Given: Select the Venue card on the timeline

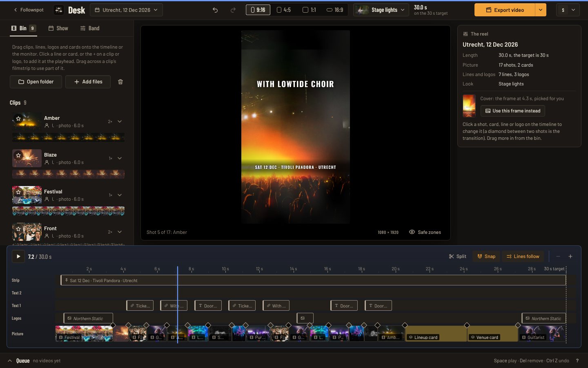Looking at the screenshot, I should point(492,334).
